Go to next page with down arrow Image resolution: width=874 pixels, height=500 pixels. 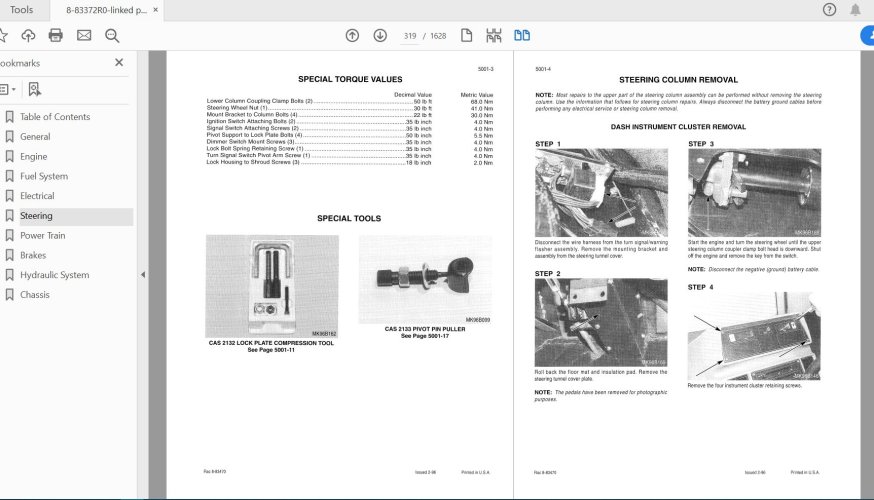[x=380, y=36]
